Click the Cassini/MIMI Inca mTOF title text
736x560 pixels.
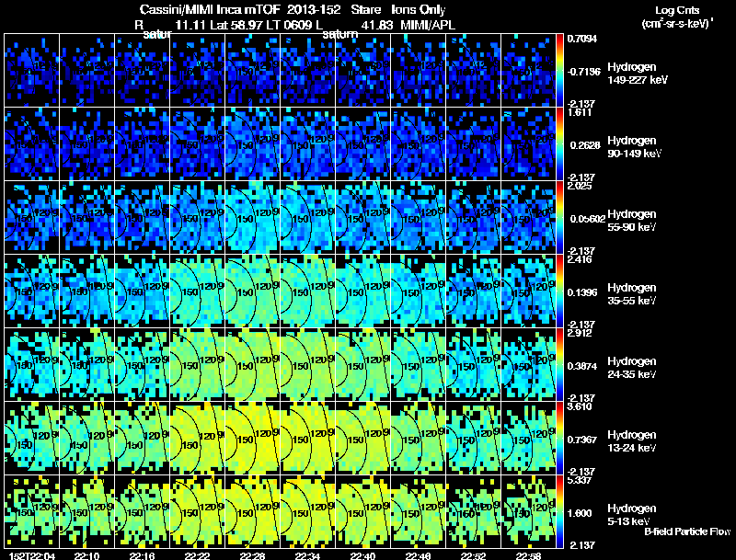point(210,10)
